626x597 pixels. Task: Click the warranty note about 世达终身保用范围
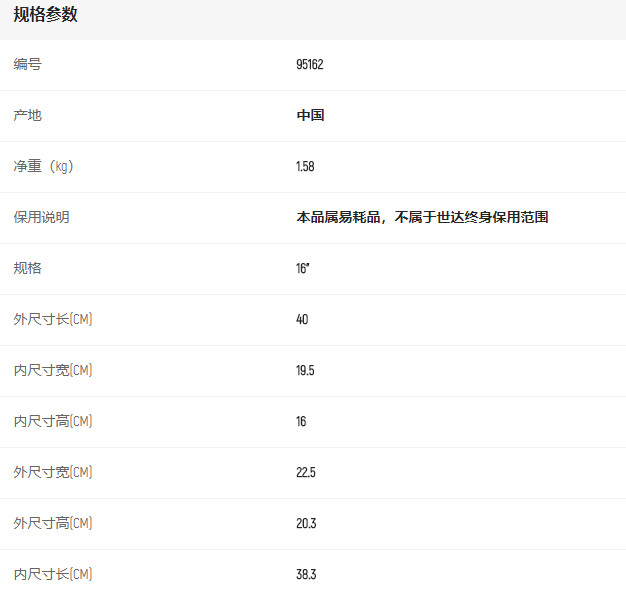tap(422, 217)
